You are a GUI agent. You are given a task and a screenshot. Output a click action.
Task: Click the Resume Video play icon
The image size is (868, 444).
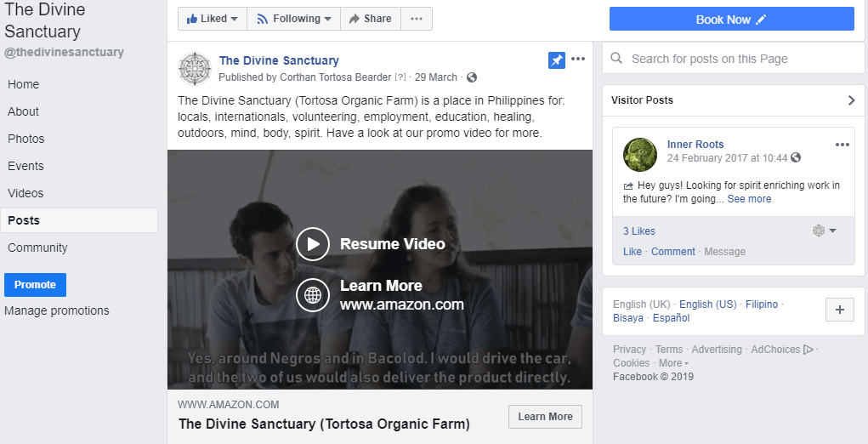coord(313,244)
